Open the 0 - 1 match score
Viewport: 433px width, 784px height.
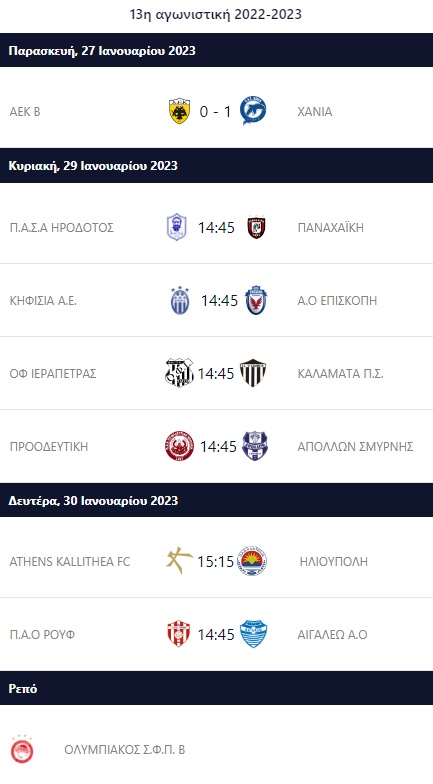pos(216,112)
